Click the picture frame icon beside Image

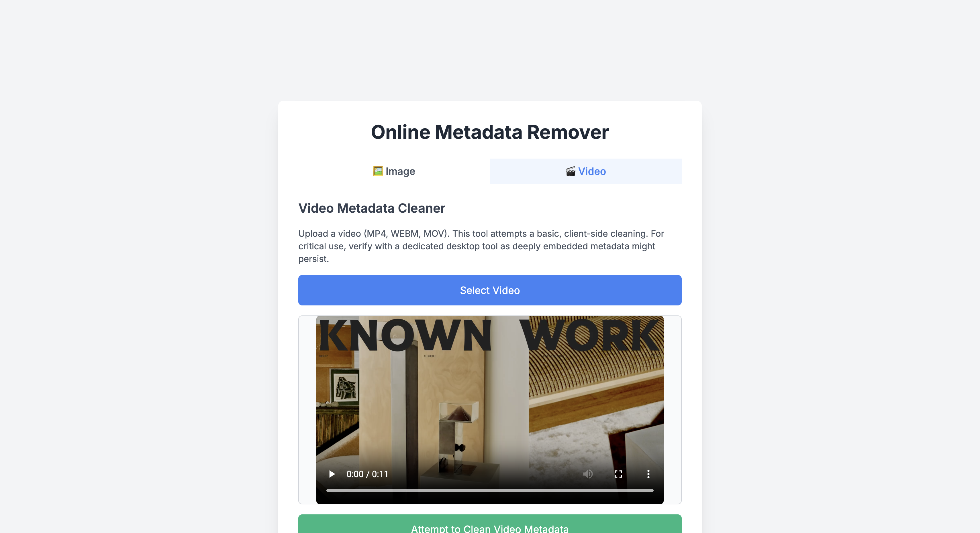(x=378, y=171)
